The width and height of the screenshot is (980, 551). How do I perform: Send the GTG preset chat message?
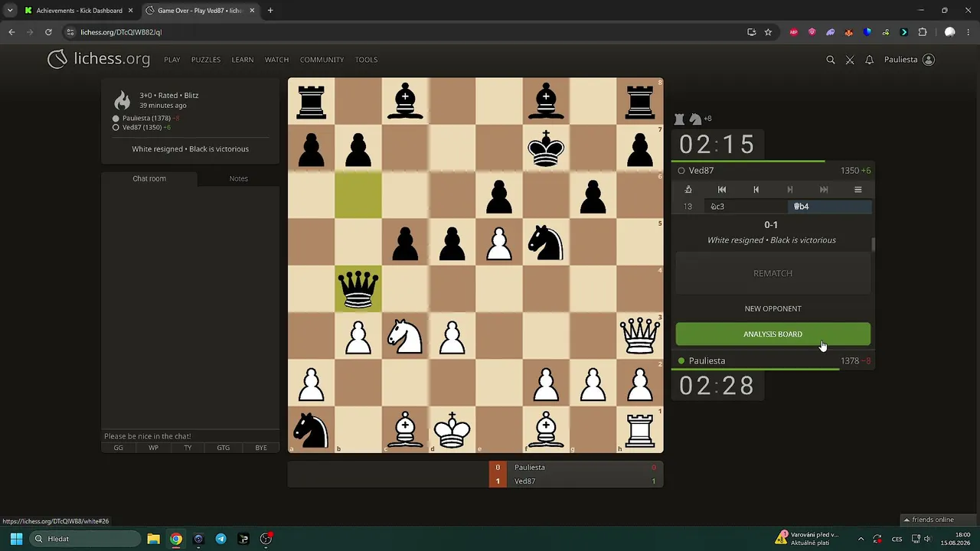(223, 448)
